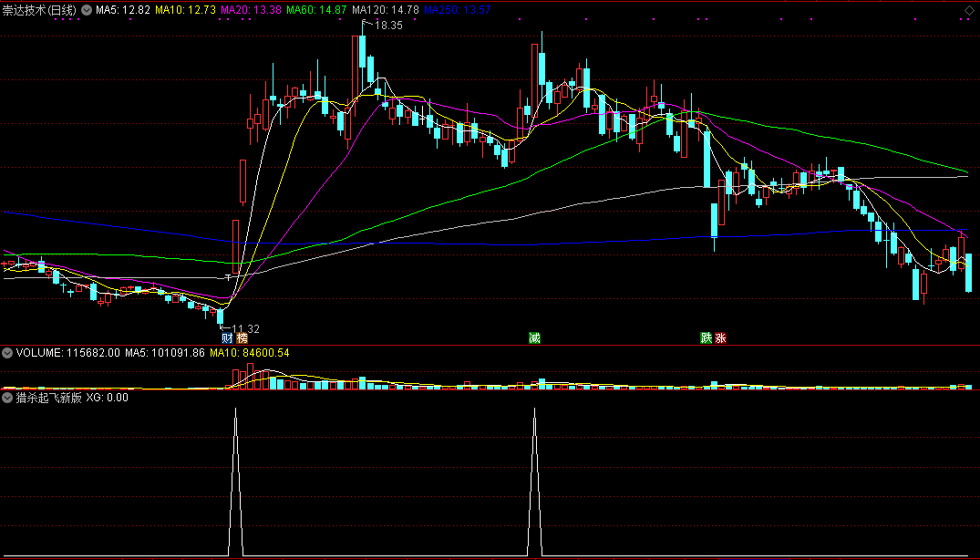
Task: Open the dropdown arrow beside 崇达技术(日线)
Action: click(87, 10)
